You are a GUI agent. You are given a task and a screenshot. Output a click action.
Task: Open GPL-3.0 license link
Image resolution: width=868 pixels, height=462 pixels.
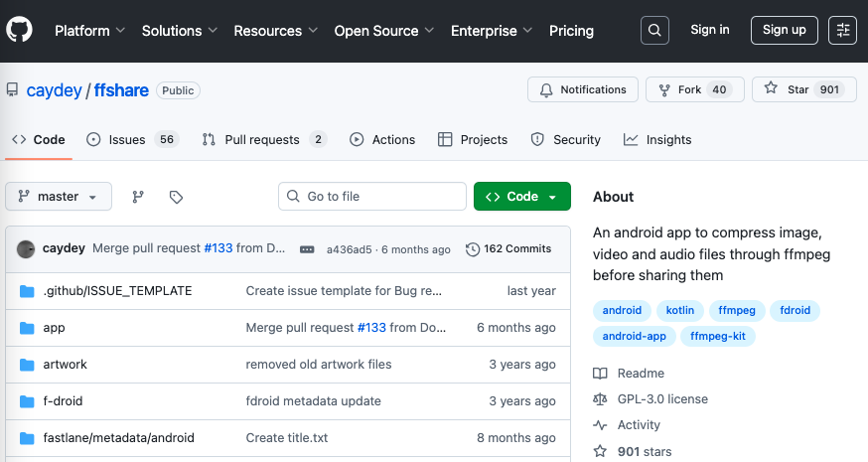[x=662, y=399]
